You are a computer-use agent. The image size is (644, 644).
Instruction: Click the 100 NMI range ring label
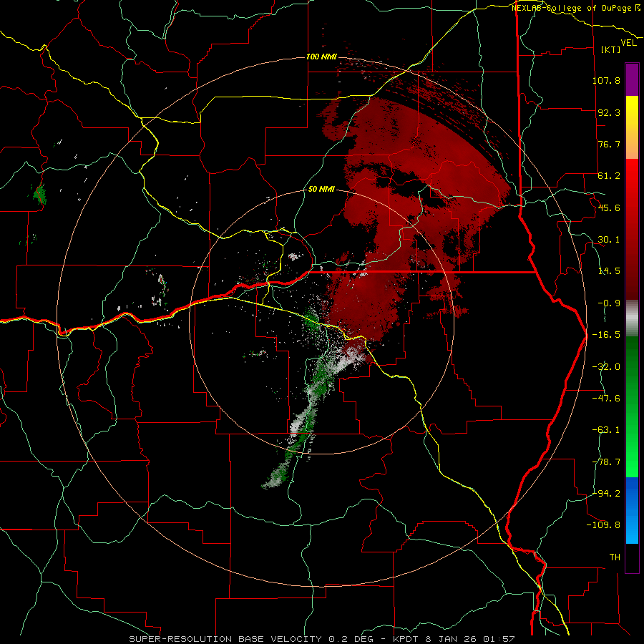[x=321, y=57]
